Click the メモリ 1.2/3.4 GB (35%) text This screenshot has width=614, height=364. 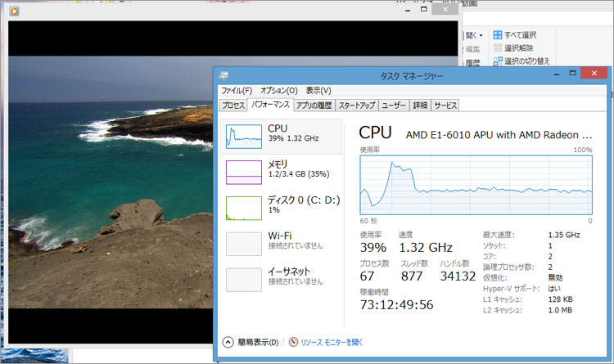[x=299, y=169]
